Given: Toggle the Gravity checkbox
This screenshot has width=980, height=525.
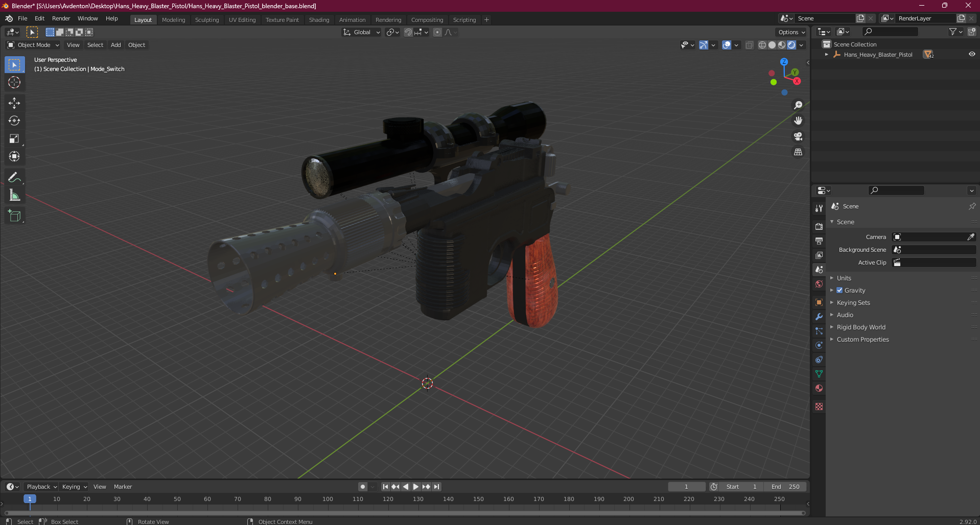Looking at the screenshot, I should [839, 290].
